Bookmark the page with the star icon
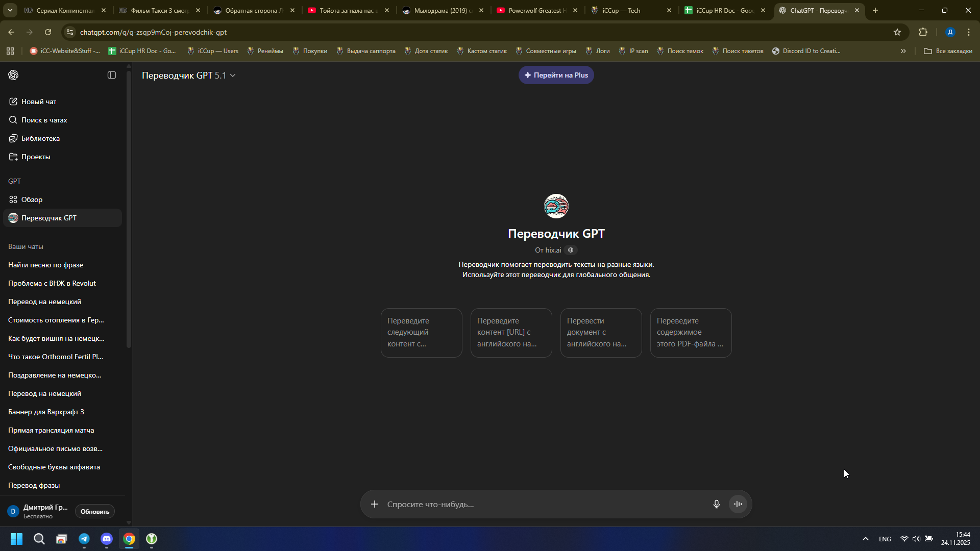The image size is (980, 551). (897, 32)
